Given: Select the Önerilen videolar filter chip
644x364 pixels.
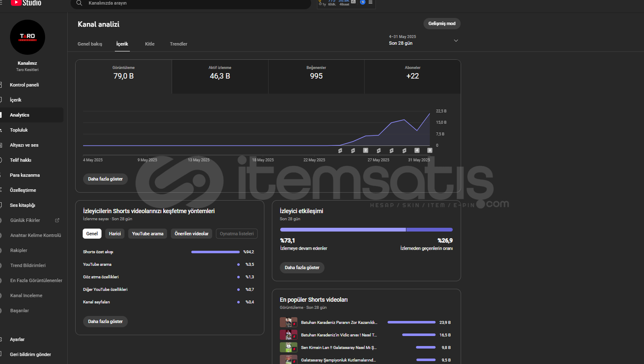Looking at the screenshot, I should pos(191,234).
